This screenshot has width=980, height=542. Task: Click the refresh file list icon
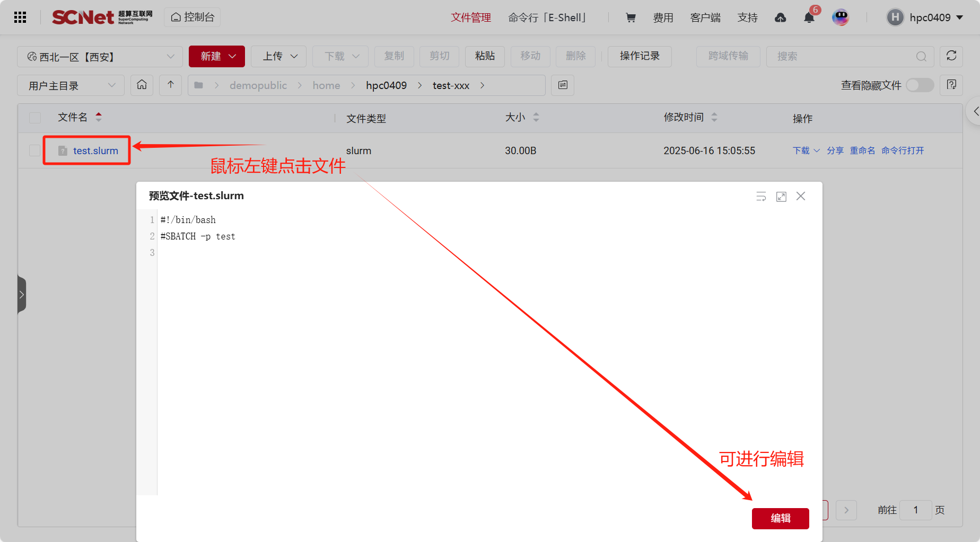951,56
